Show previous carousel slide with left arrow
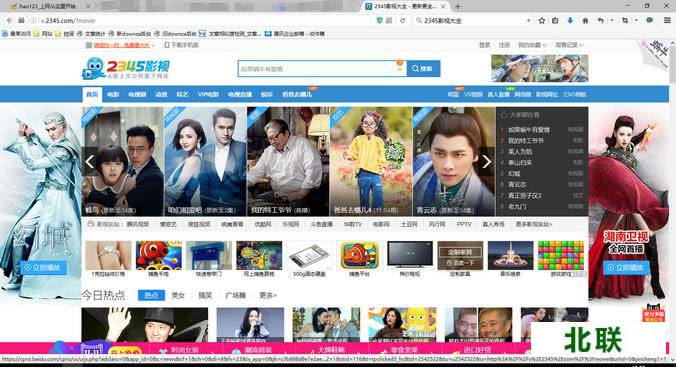This screenshot has height=367, width=676. tap(90, 162)
